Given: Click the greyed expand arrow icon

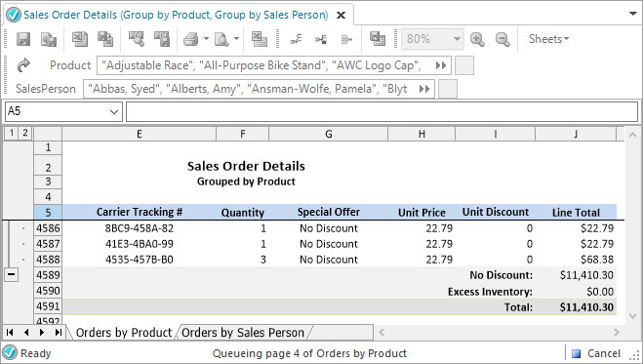Looking at the screenshot, I should pos(346,39).
